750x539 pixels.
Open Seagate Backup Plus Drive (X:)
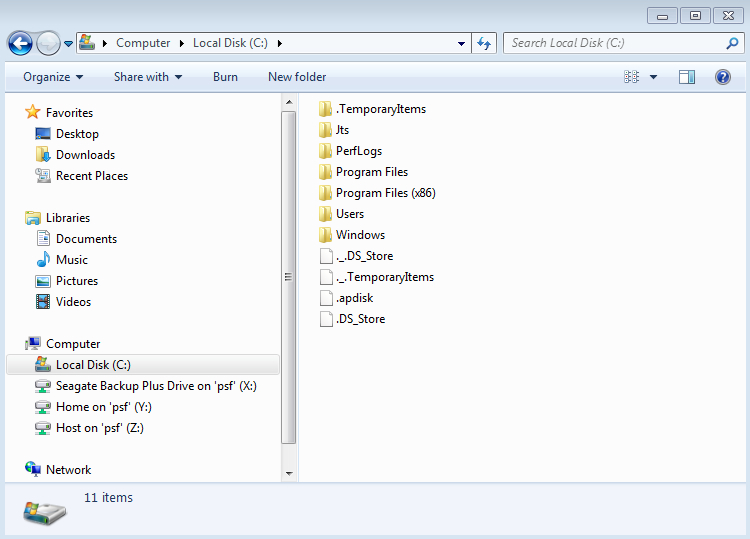click(x=156, y=386)
